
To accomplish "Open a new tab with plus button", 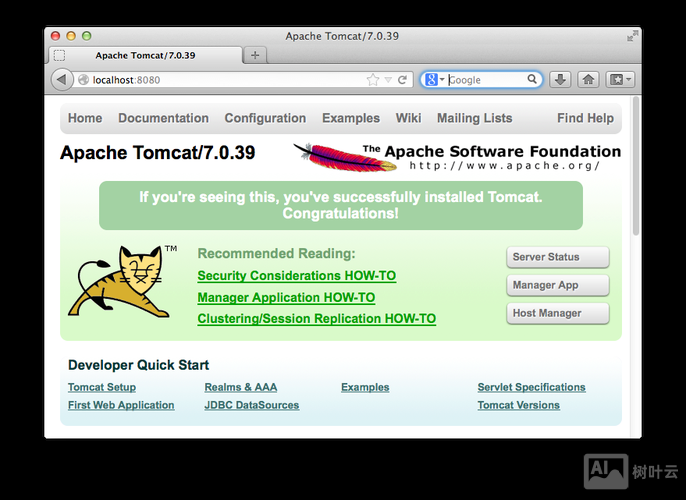I will pyautogui.click(x=255, y=55).
